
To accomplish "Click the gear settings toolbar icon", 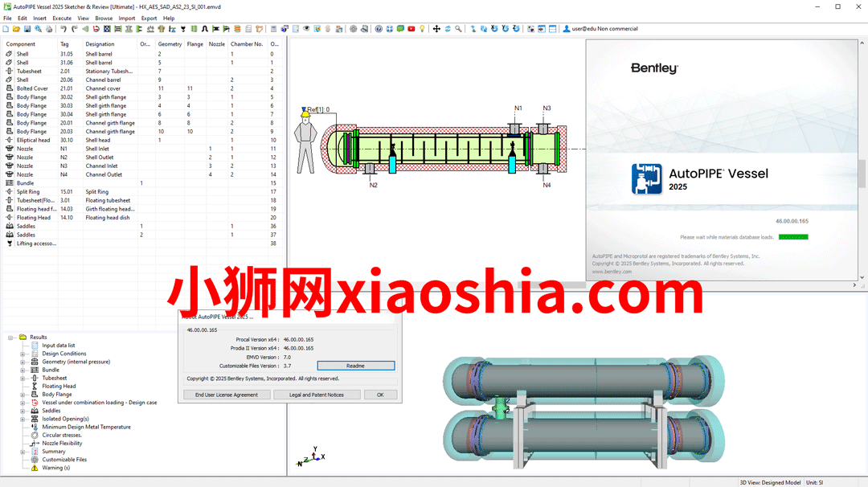I will pyautogui.click(x=353, y=29).
